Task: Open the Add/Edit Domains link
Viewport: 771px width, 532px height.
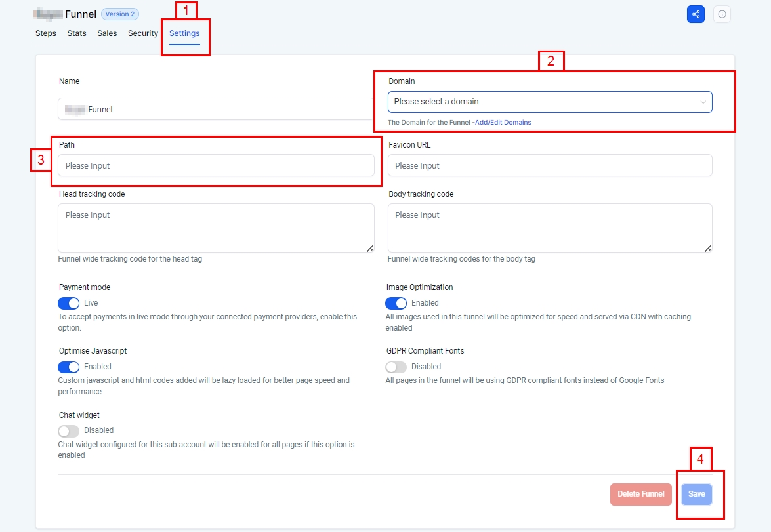Action: 503,123
